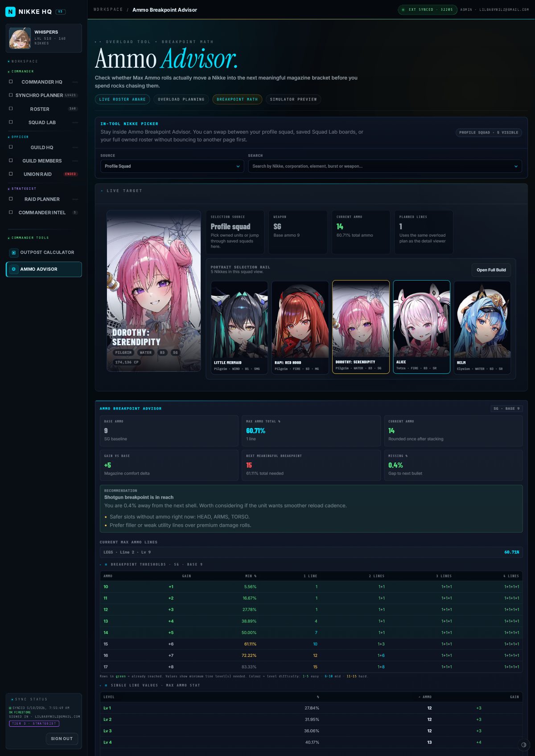
Task: Click the Tier 3 · Strategist badge
Action: pyautogui.click(x=34, y=723)
